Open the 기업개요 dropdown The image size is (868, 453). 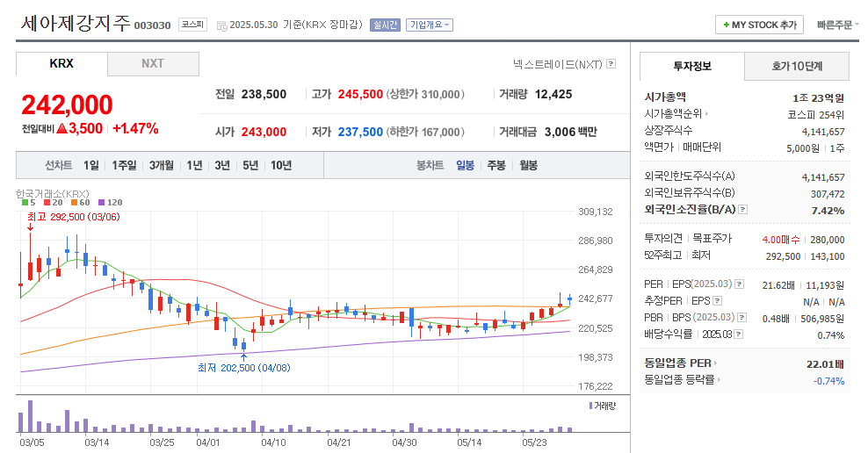pyautogui.click(x=430, y=25)
